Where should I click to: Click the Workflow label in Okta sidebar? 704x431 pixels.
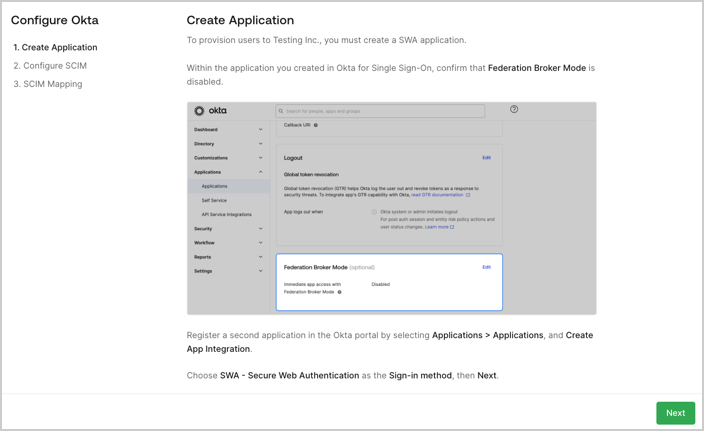point(204,242)
